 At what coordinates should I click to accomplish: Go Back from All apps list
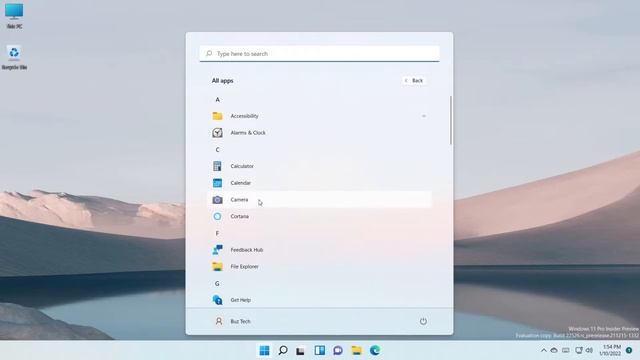[414, 80]
